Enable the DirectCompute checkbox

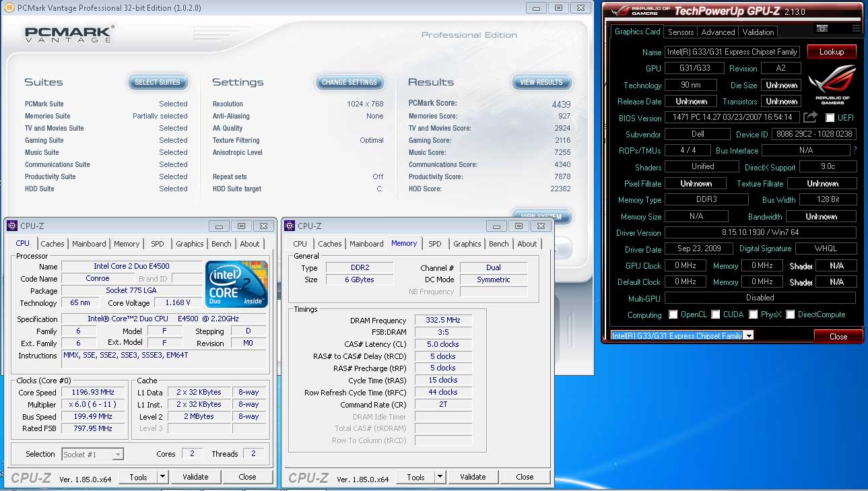pos(791,315)
